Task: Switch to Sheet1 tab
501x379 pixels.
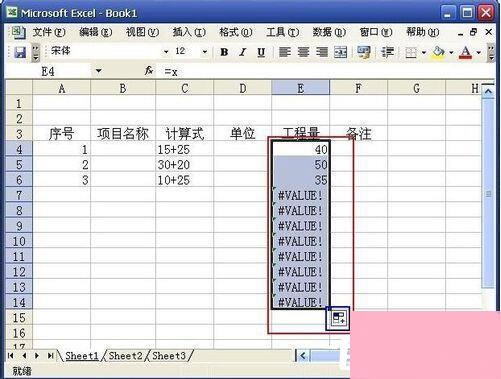Action: tap(82, 356)
